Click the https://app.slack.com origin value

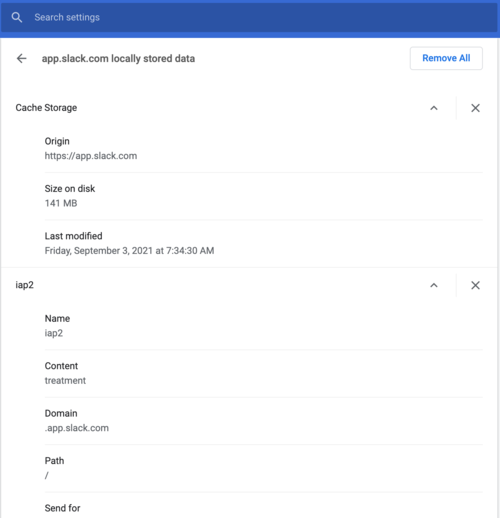point(91,156)
